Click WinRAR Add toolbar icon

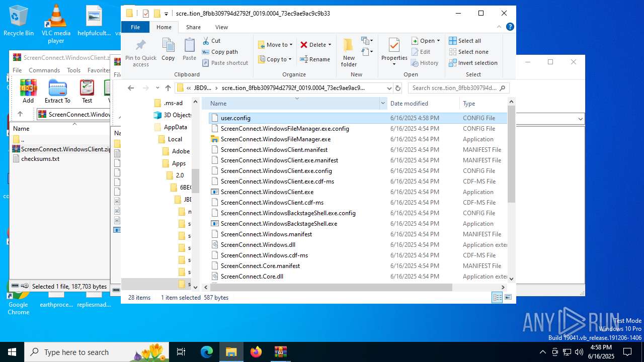[x=28, y=91]
